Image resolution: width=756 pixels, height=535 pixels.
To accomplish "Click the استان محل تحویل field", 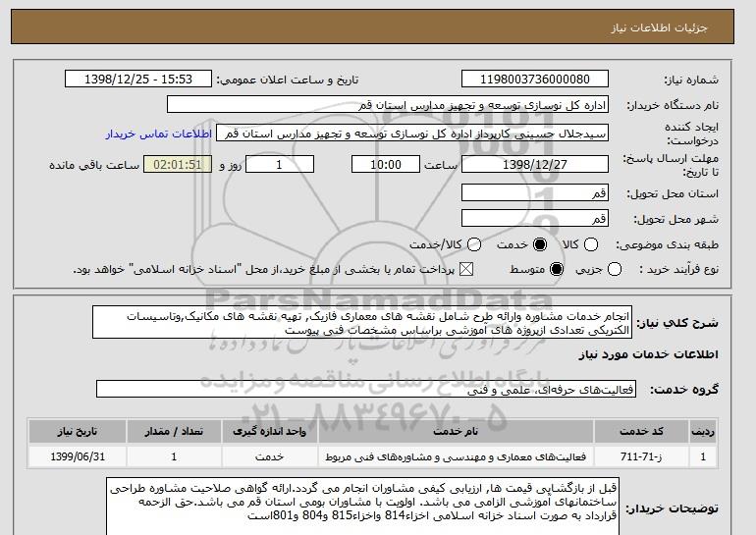I will pos(535,192).
